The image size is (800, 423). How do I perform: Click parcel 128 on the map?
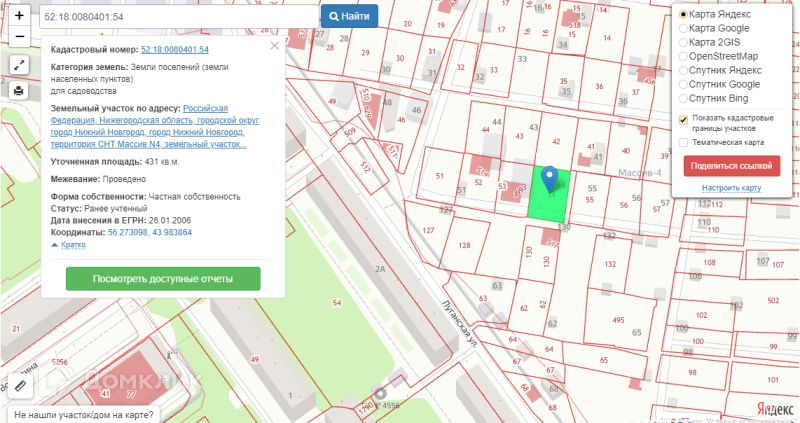[x=464, y=245]
